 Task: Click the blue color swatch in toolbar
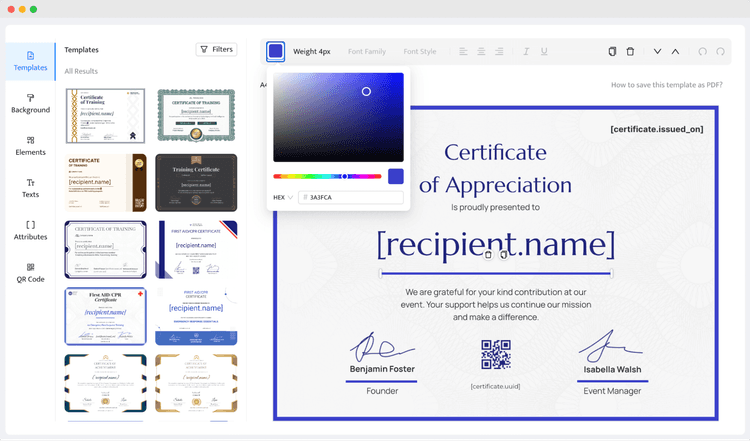coord(276,51)
